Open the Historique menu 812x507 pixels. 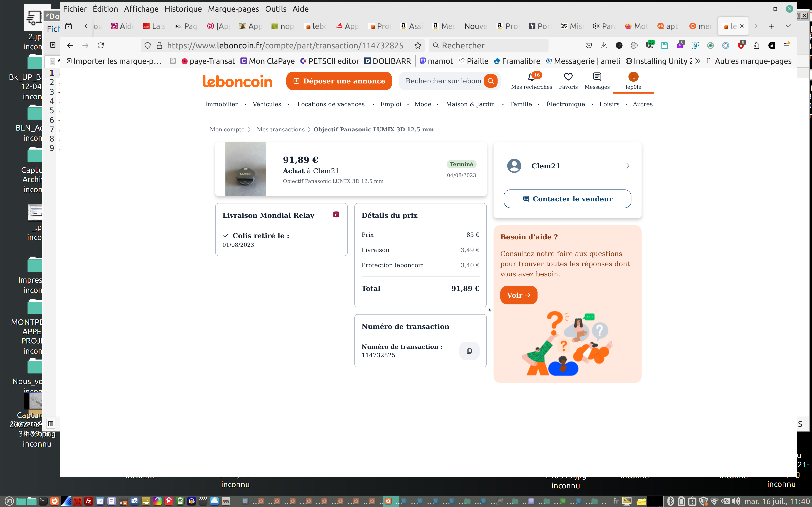[x=183, y=9]
